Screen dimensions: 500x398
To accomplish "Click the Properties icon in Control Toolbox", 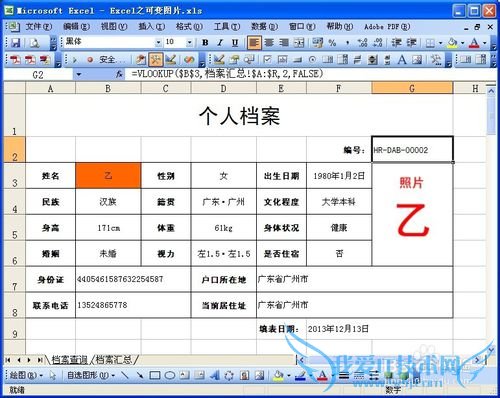I will (234, 60).
